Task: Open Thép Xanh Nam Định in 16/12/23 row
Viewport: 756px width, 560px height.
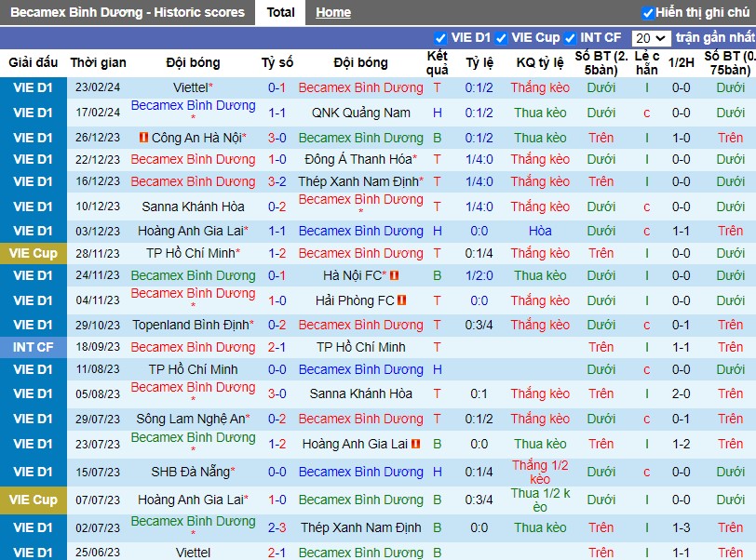Action: coord(358,181)
